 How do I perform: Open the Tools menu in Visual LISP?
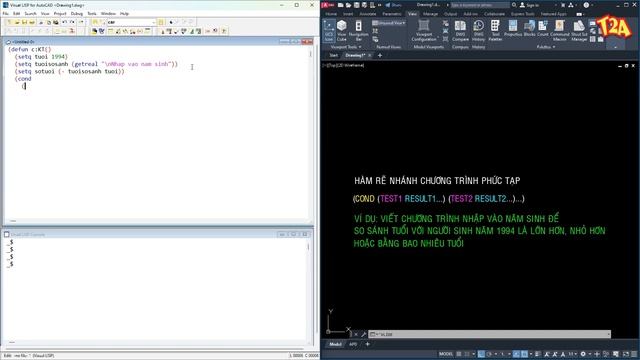coord(92,13)
